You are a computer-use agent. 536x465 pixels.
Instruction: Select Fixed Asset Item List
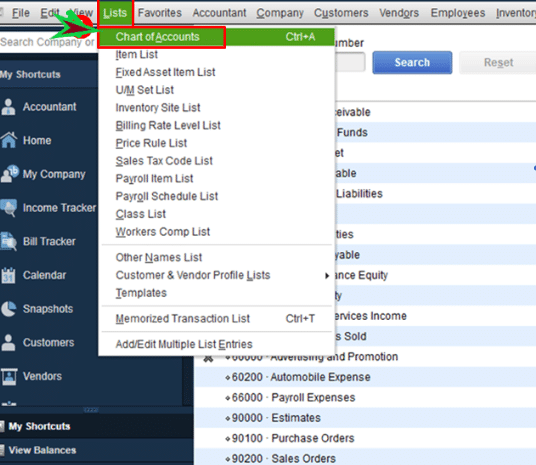coord(216,72)
